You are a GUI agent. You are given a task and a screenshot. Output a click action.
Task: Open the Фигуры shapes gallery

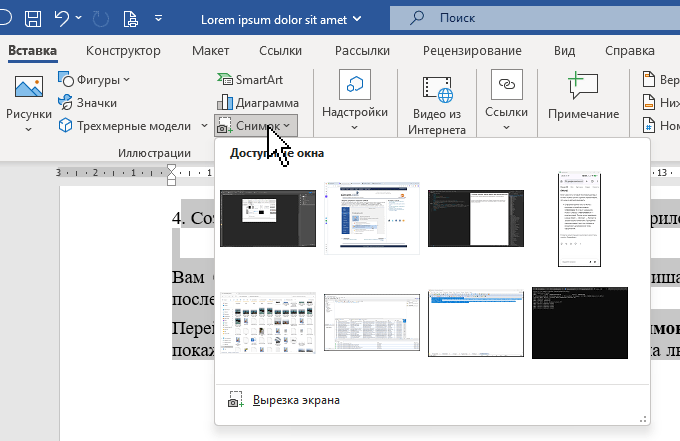pos(94,79)
